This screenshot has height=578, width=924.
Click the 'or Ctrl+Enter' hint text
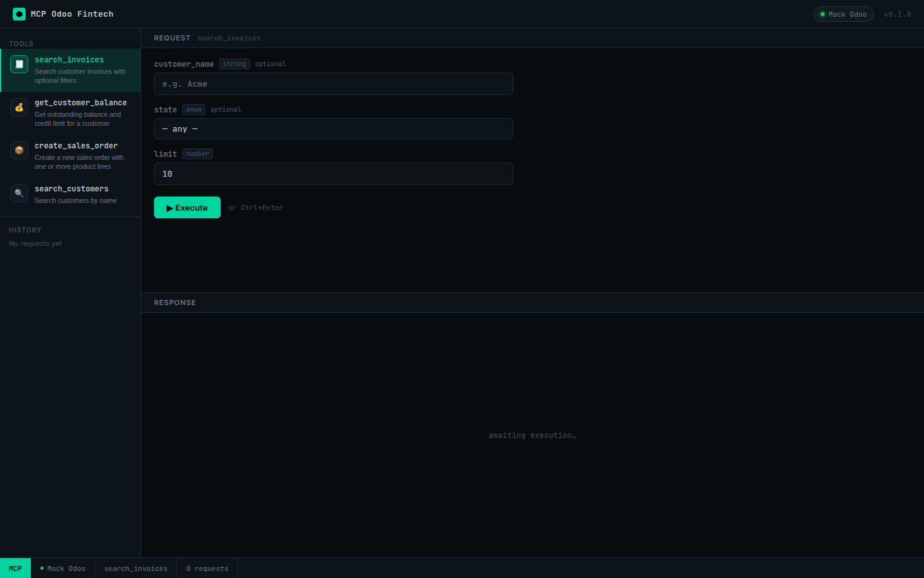click(255, 208)
